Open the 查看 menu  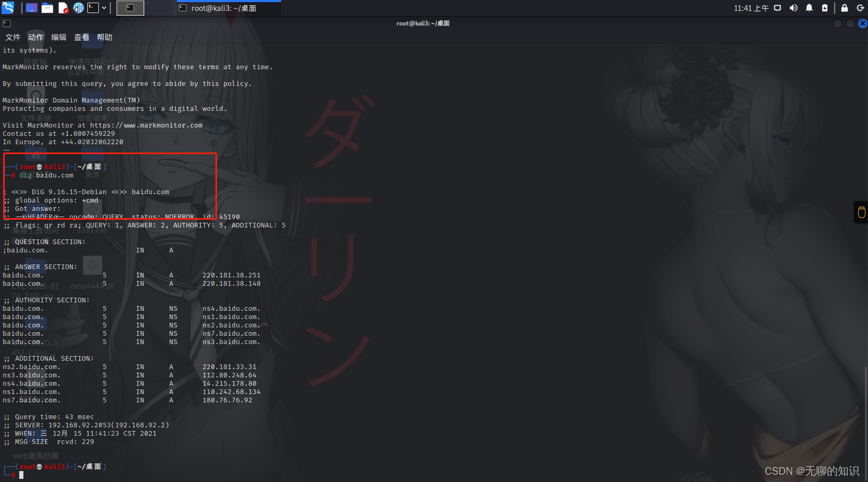pos(82,37)
